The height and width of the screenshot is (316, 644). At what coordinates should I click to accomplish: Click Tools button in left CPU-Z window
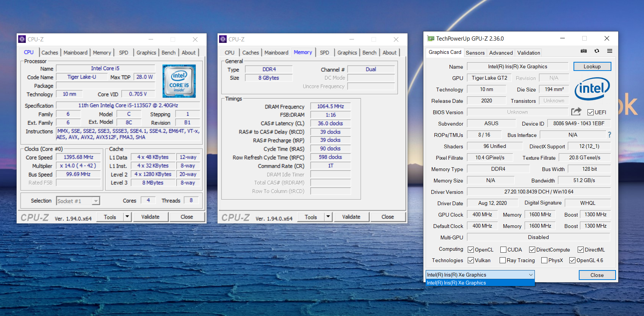tap(110, 217)
